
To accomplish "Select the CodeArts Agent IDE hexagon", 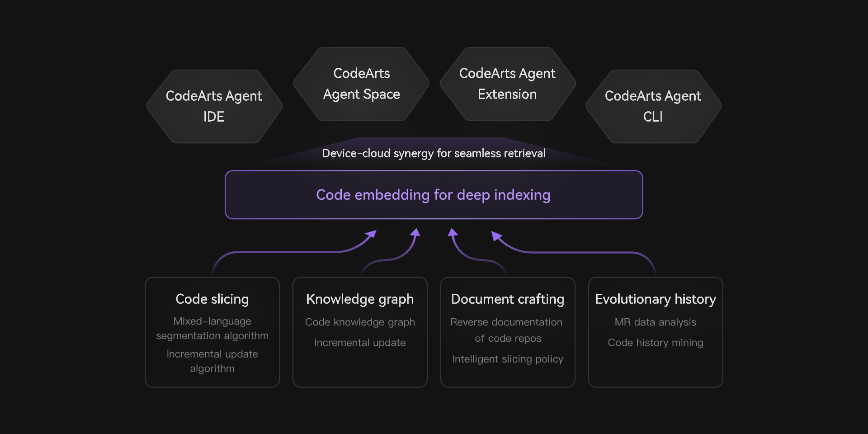I will point(214,106).
